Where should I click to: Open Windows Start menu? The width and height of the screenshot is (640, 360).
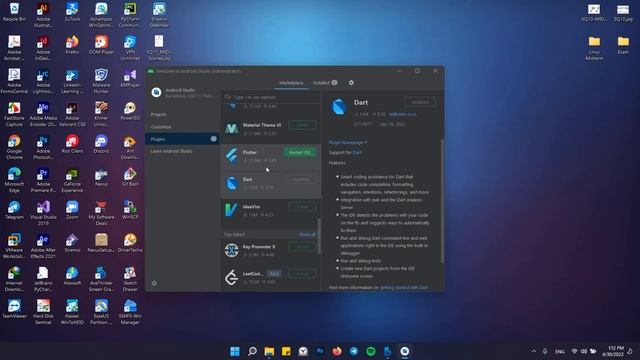235,351
